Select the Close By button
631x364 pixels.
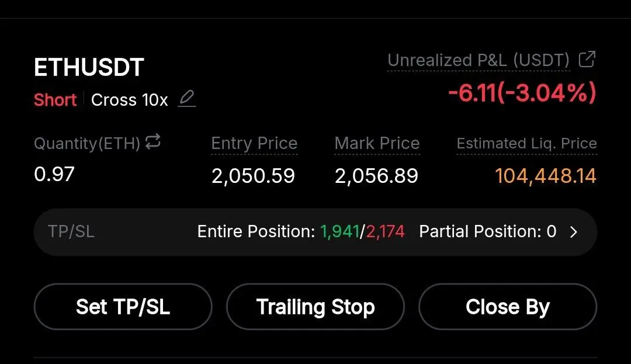pyautogui.click(x=508, y=307)
